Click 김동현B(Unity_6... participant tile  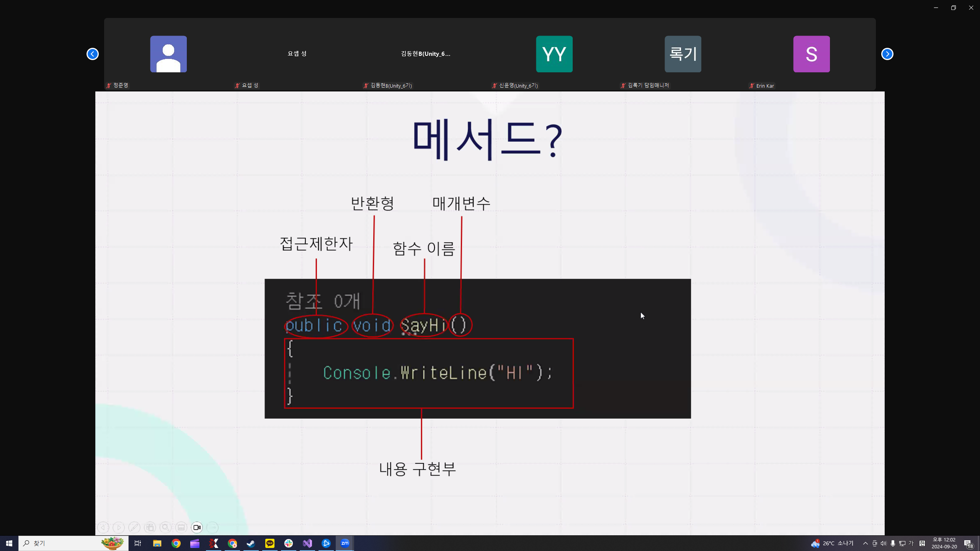(426, 54)
